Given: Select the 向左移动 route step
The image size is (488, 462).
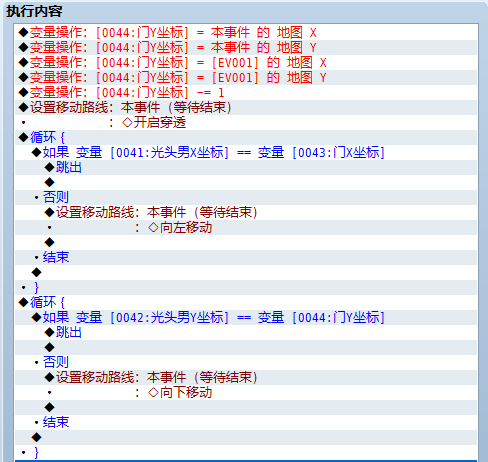Looking at the screenshot, I should coord(246,228).
